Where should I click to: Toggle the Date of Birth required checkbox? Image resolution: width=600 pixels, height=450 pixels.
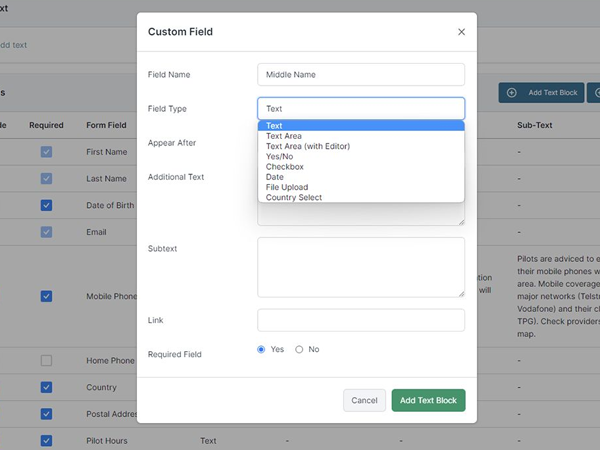(x=46, y=205)
